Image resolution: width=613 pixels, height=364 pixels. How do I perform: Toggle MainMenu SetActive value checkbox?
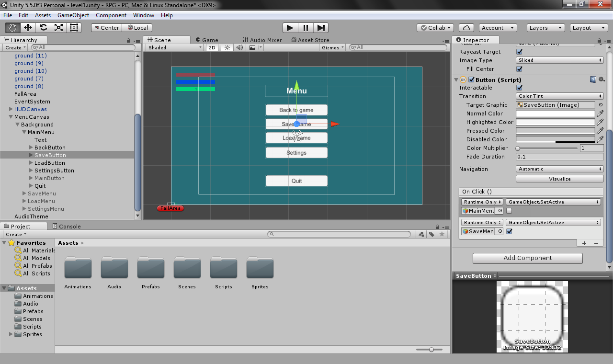[509, 211]
